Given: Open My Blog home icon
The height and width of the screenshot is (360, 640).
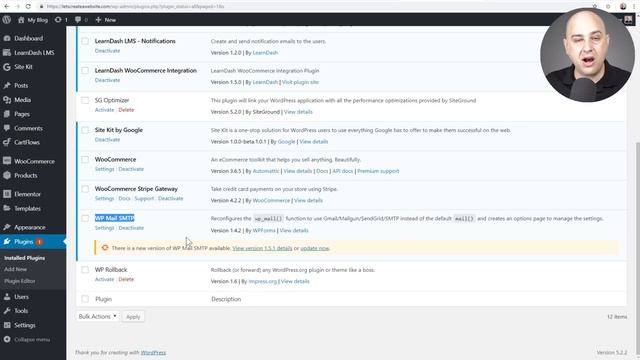Looking at the screenshot, I should point(21,20).
